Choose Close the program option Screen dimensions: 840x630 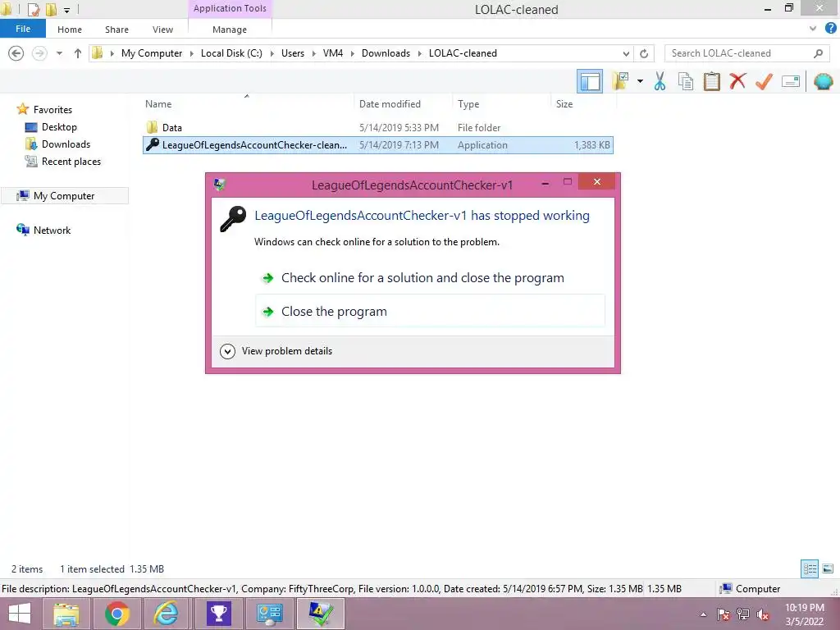pos(430,311)
